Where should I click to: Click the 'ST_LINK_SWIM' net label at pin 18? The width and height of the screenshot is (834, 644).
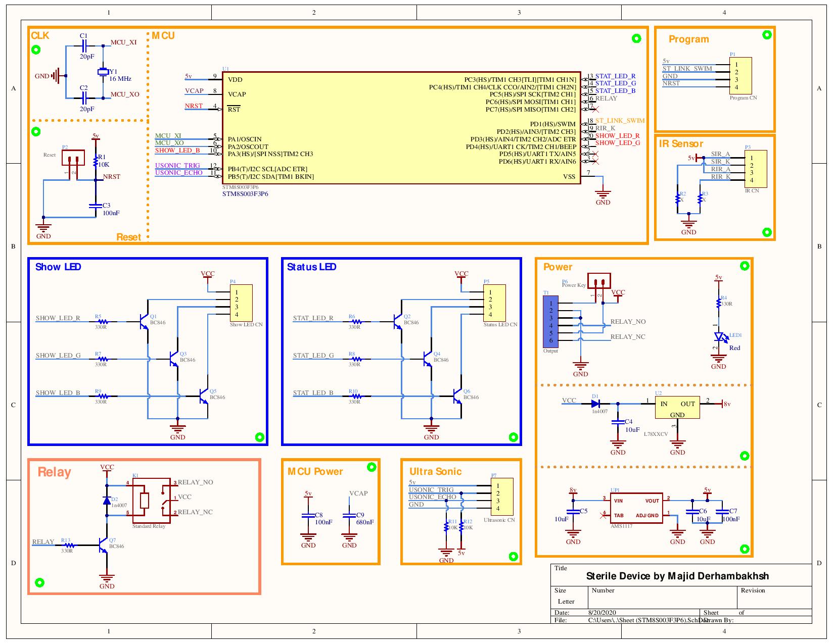pyautogui.click(x=620, y=121)
